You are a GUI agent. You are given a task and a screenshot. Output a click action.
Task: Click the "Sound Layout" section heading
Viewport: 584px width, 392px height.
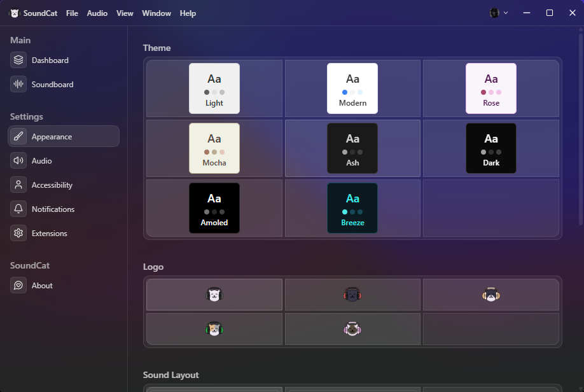[x=171, y=375]
